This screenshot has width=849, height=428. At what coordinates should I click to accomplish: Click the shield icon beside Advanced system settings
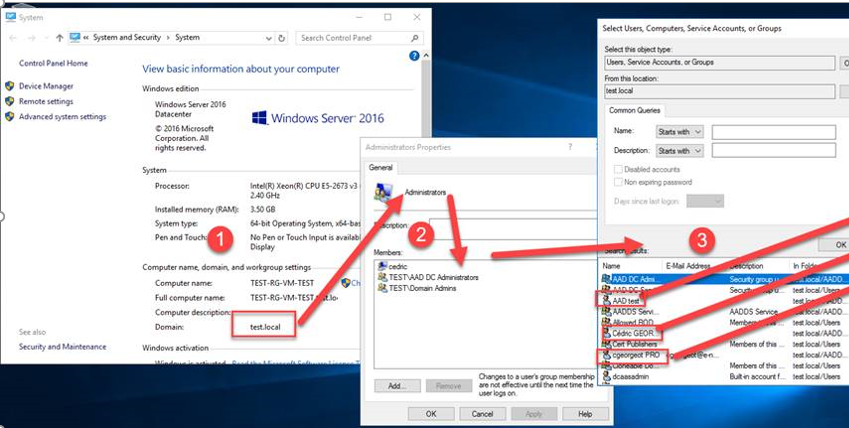(9, 116)
